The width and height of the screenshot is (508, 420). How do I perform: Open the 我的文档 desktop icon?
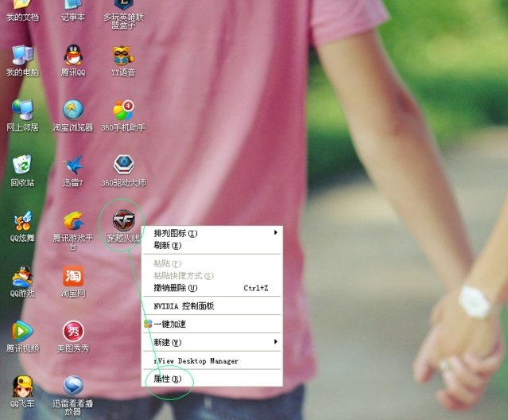coord(22,10)
